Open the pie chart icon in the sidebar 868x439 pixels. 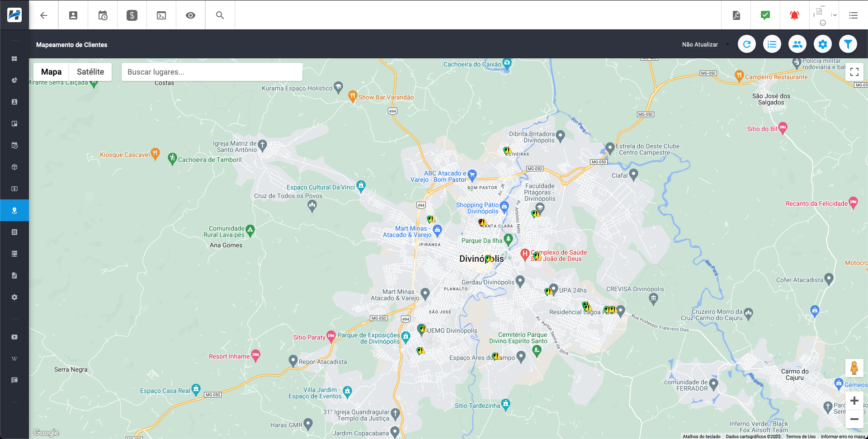click(14, 80)
